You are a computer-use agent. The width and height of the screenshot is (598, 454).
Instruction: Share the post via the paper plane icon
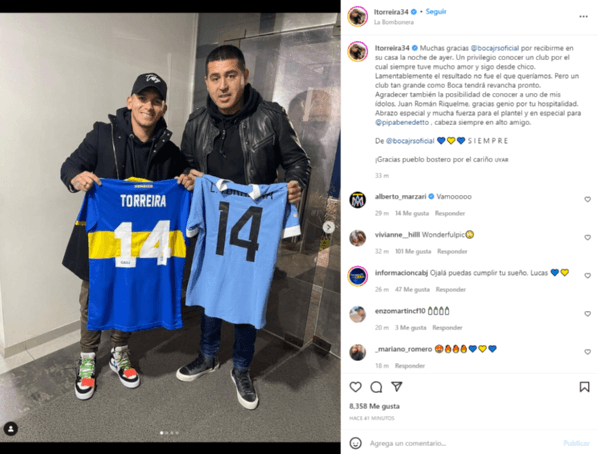[397, 386]
